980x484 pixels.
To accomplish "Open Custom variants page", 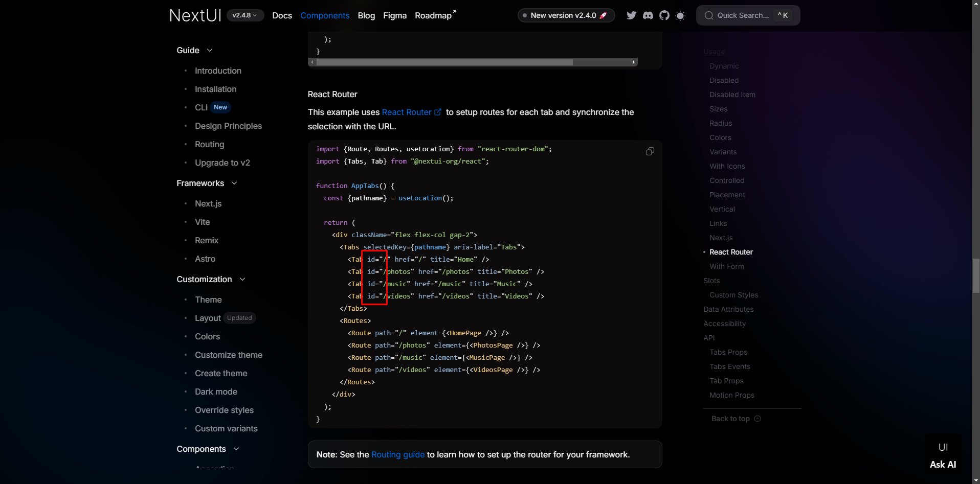I will [x=226, y=428].
